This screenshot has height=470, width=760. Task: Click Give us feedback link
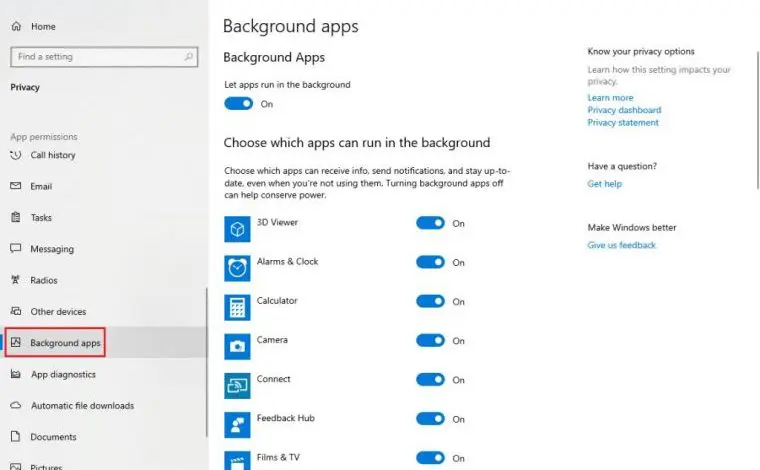click(621, 245)
